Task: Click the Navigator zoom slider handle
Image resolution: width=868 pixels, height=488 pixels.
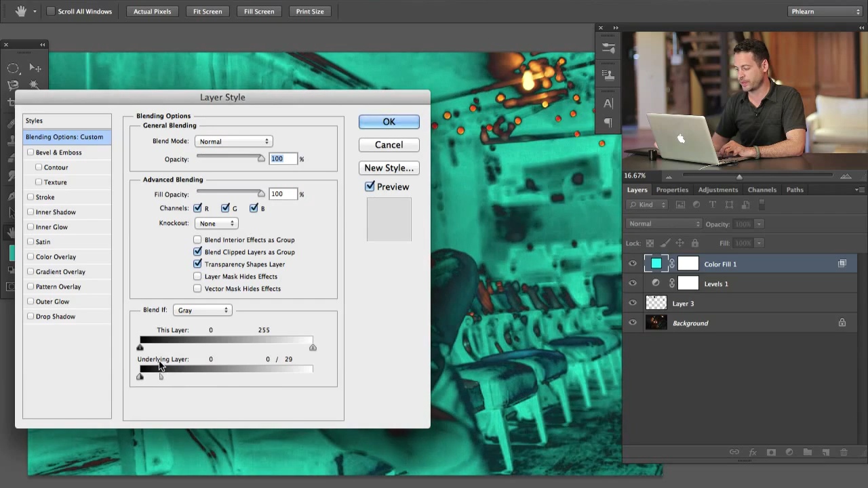Action: tap(739, 177)
